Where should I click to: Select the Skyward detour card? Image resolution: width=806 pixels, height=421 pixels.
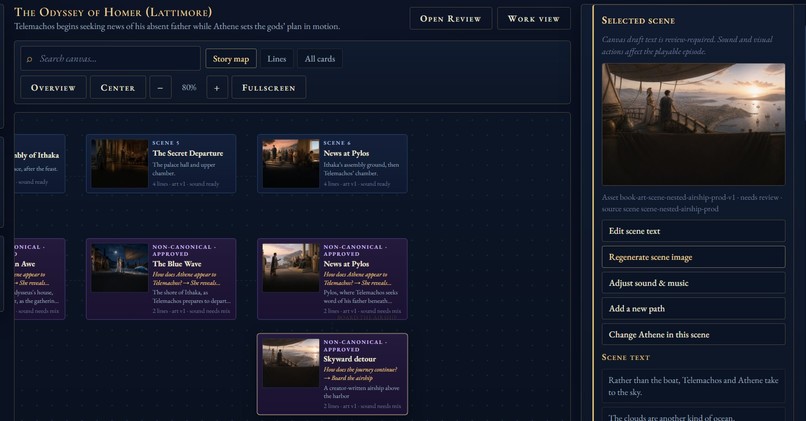(332, 374)
